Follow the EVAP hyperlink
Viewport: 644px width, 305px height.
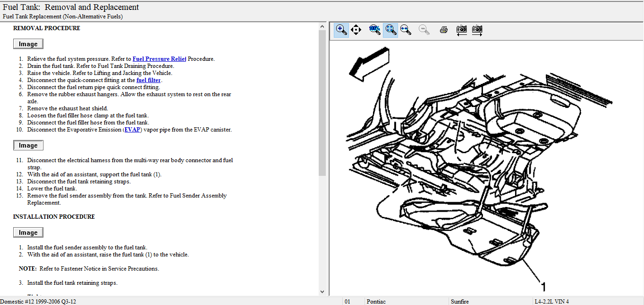[x=132, y=130]
